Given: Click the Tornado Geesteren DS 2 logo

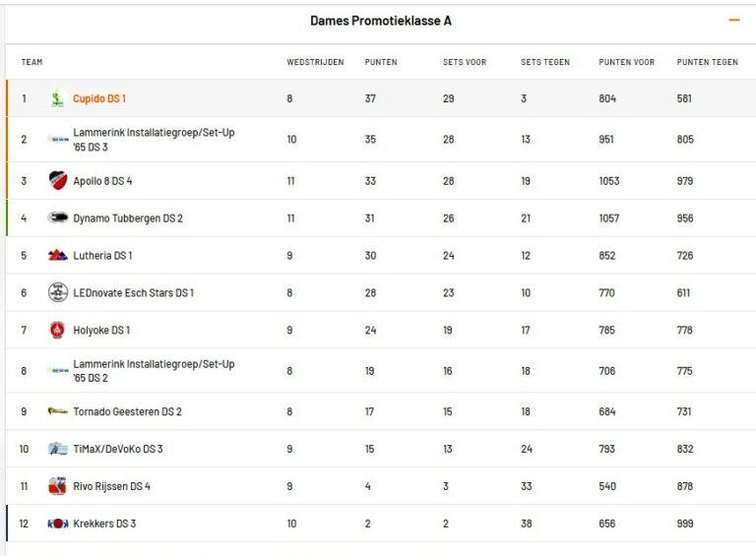Looking at the screenshot, I should coord(58,411).
